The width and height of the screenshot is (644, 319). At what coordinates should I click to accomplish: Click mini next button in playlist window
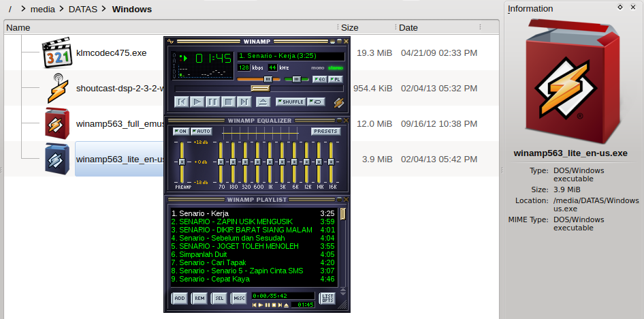[280, 305]
